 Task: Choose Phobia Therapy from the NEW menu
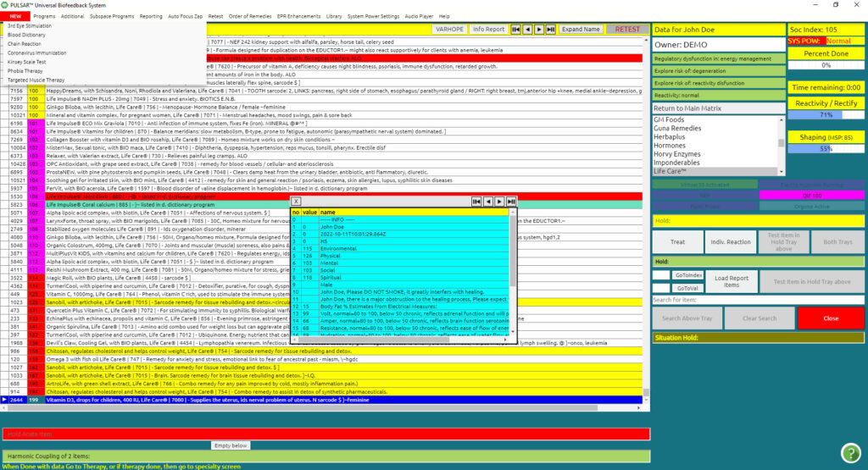[x=25, y=71]
